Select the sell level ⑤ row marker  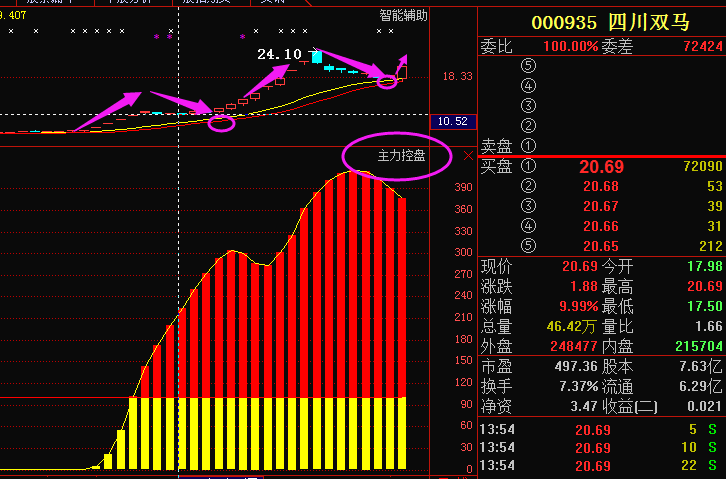(x=528, y=66)
